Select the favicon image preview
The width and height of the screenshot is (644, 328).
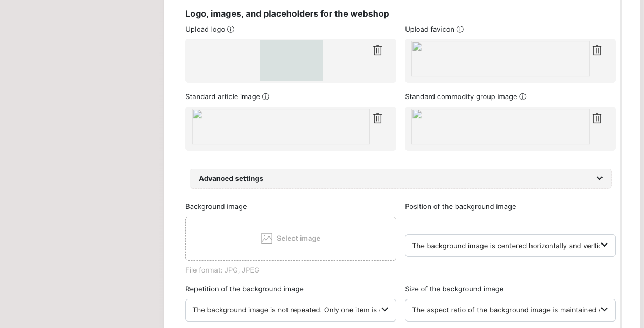click(500, 59)
